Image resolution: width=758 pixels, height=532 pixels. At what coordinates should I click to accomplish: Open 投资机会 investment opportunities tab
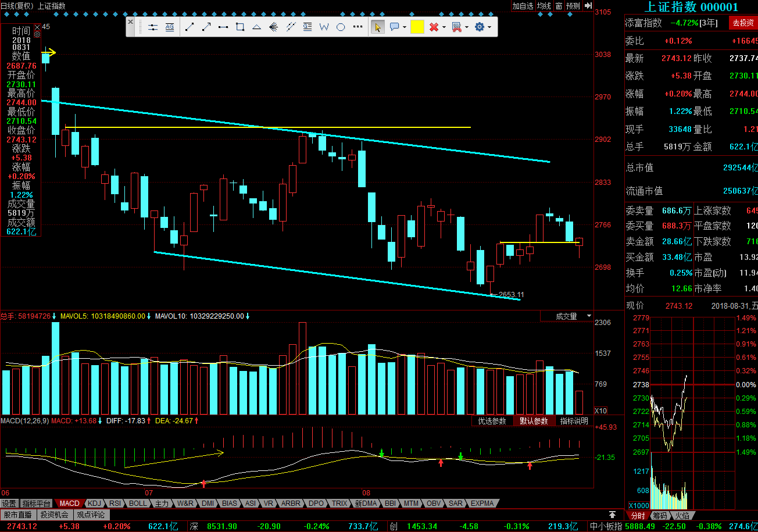(55, 515)
